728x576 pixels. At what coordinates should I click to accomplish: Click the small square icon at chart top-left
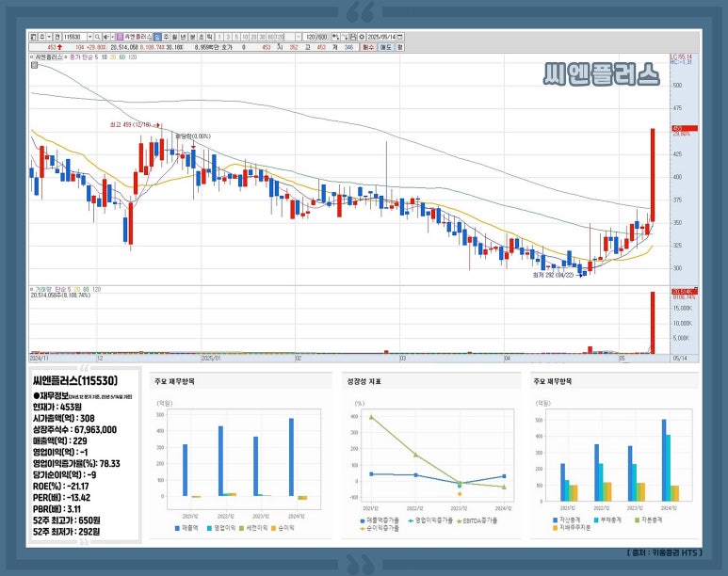[34, 65]
